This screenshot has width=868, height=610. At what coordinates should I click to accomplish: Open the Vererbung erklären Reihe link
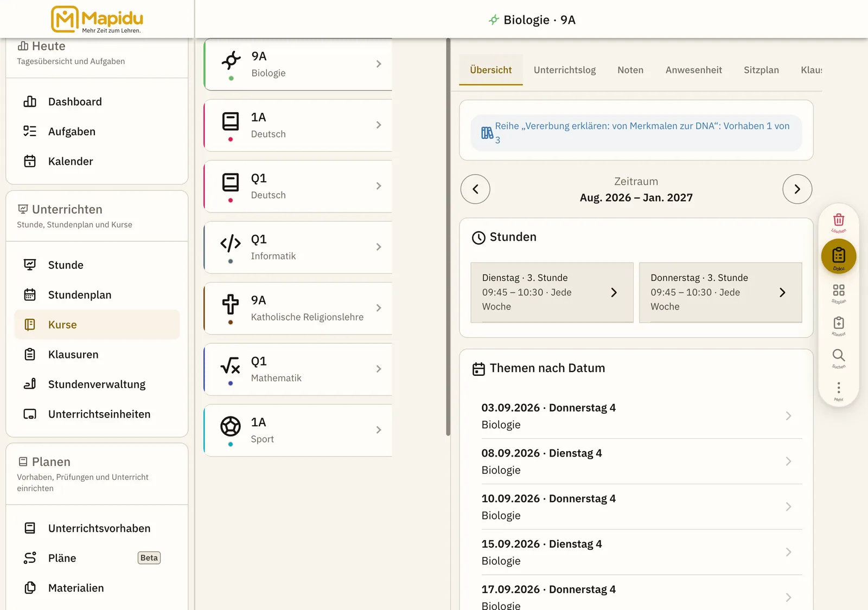pos(636,133)
